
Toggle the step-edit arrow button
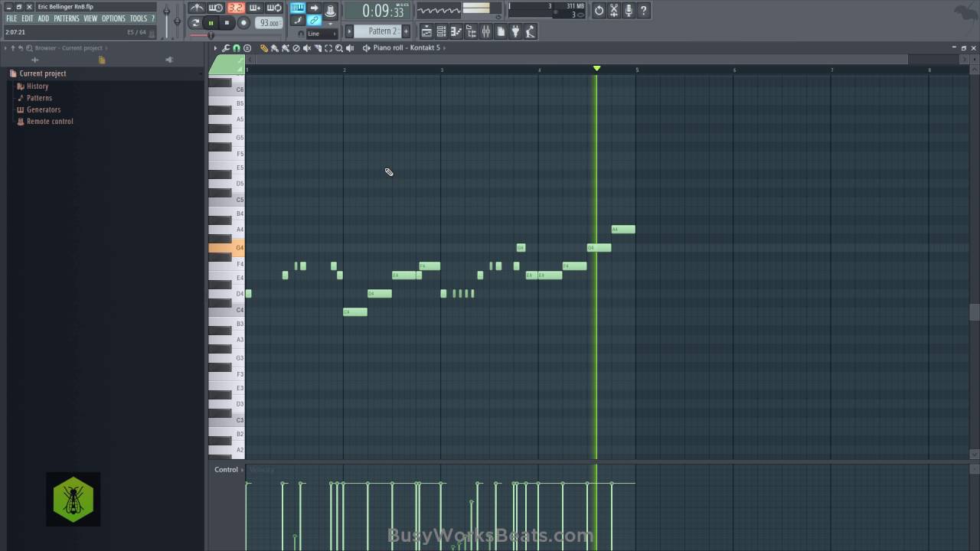point(314,8)
